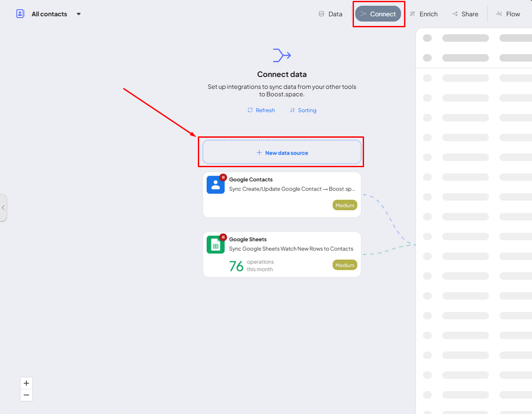Open the Sorting options
The image size is (532, 414).
point(303,110)
